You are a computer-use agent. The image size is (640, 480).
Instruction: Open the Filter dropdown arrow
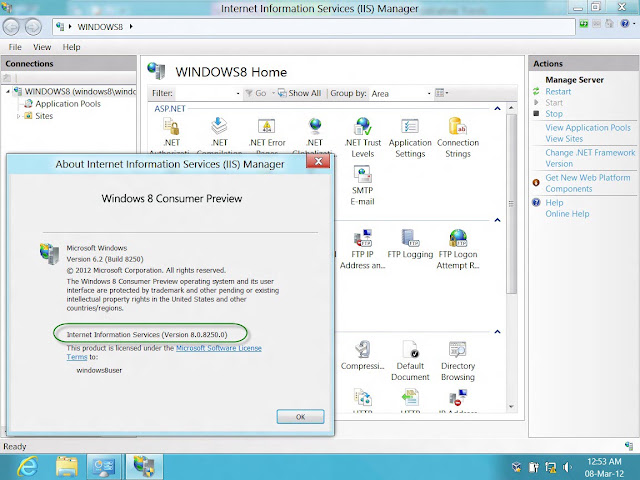238,93
